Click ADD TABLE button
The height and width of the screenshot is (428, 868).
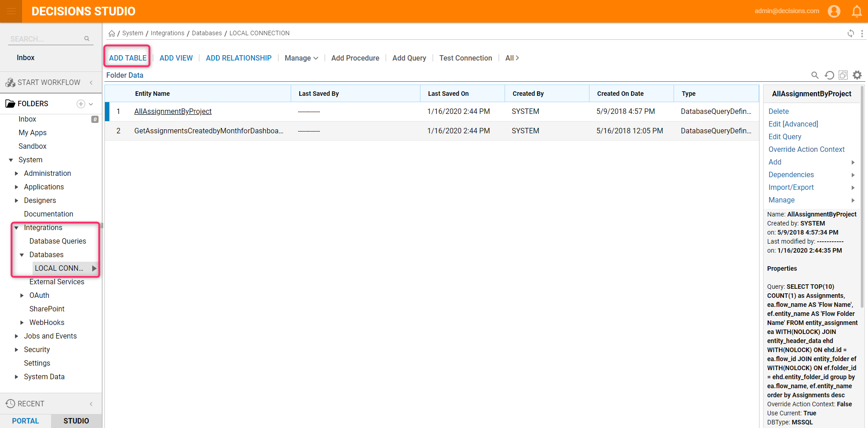pos(127,58)
